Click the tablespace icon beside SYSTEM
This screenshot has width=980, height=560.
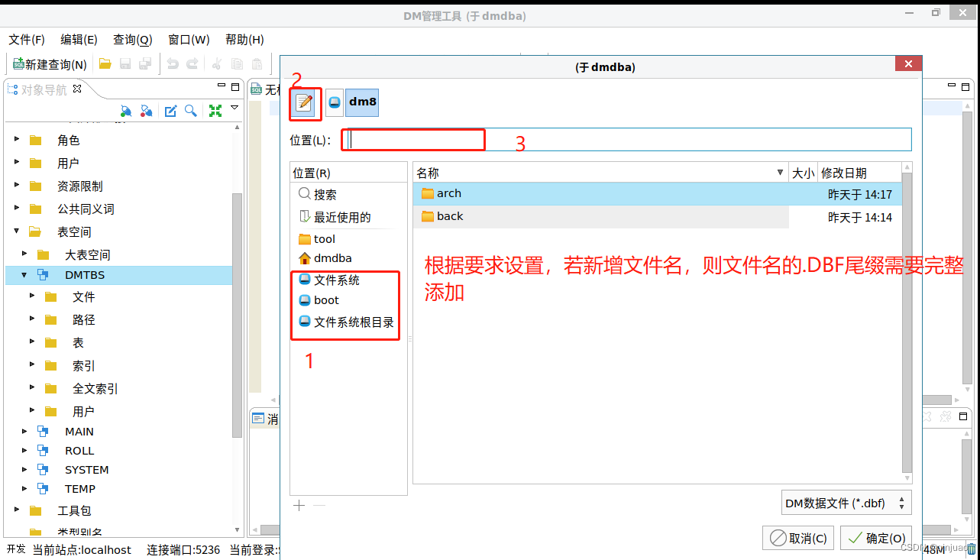[43, 470]
